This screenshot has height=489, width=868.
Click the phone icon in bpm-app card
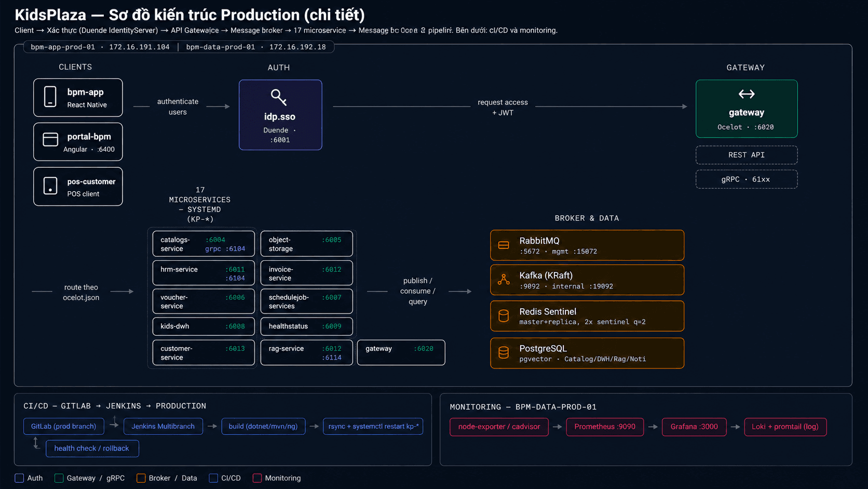(x=50, y=97)
